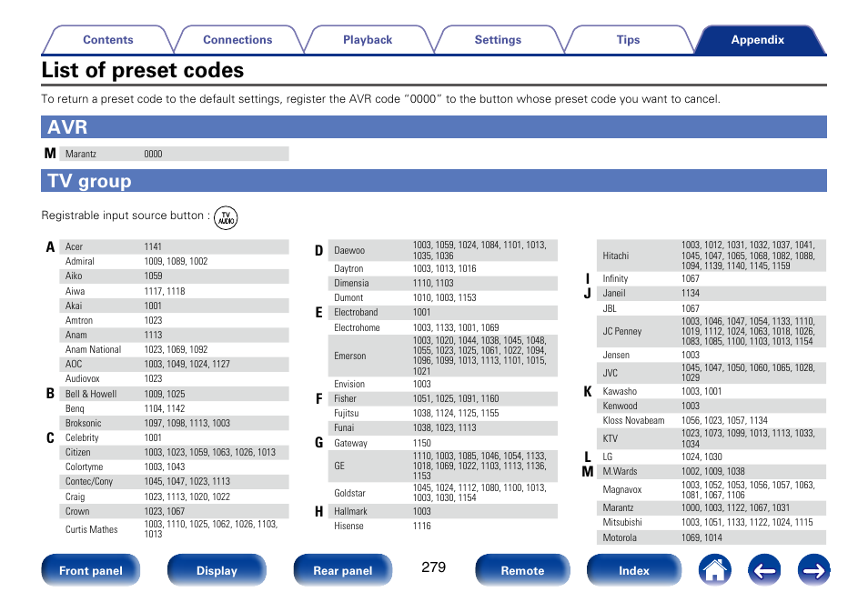Select the Fisher row
Image resolution: width=868 pixels, height=612 pixels.
pos(443,398)
